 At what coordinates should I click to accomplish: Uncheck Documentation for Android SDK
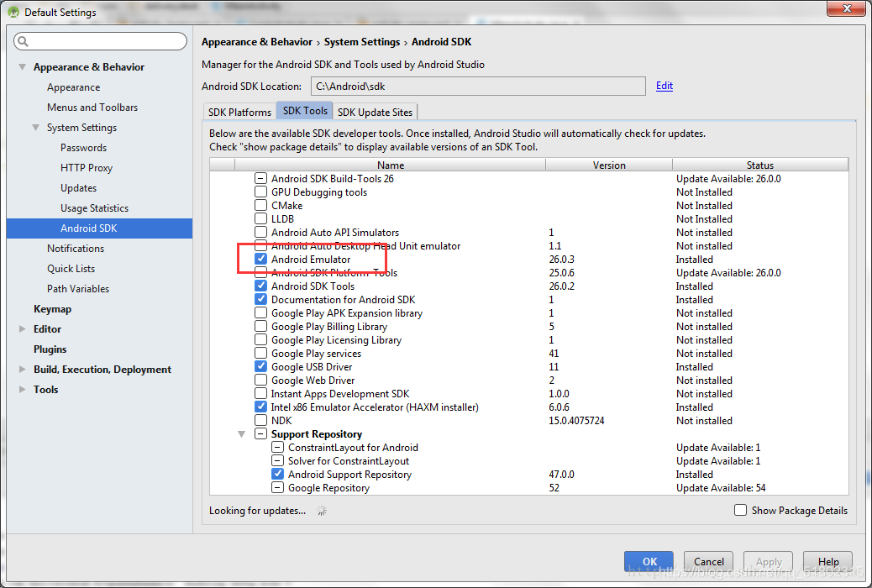tap(260, 299)
